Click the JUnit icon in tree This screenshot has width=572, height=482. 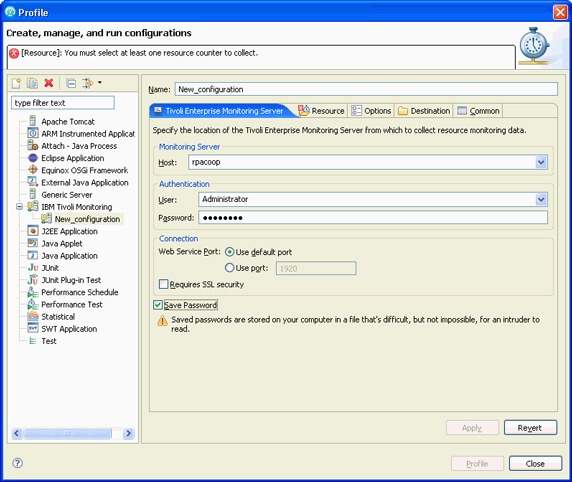click(x=33, y=267)
